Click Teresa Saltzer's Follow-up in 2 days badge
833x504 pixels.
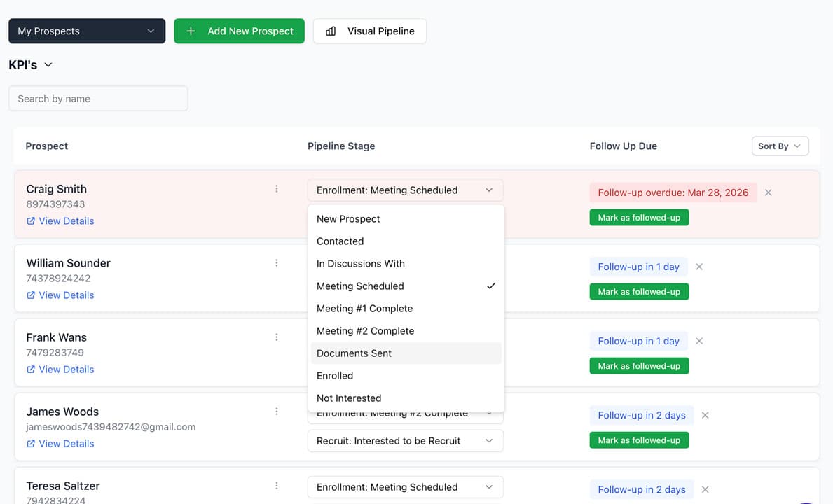pyautogui.click(x=642, y=490)
